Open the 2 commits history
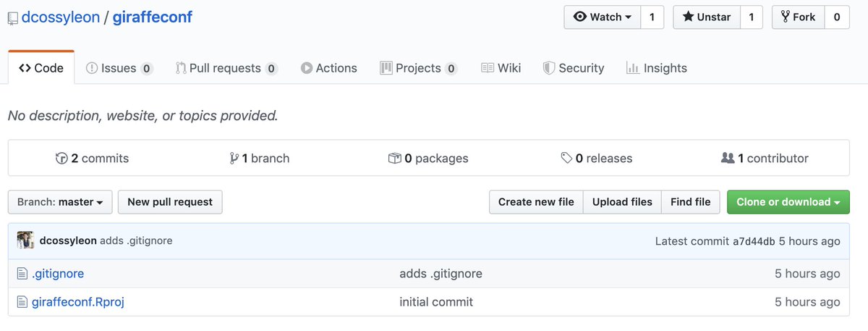Image resolution: width=868 pixels, height=331 pixels. [92, 158]
